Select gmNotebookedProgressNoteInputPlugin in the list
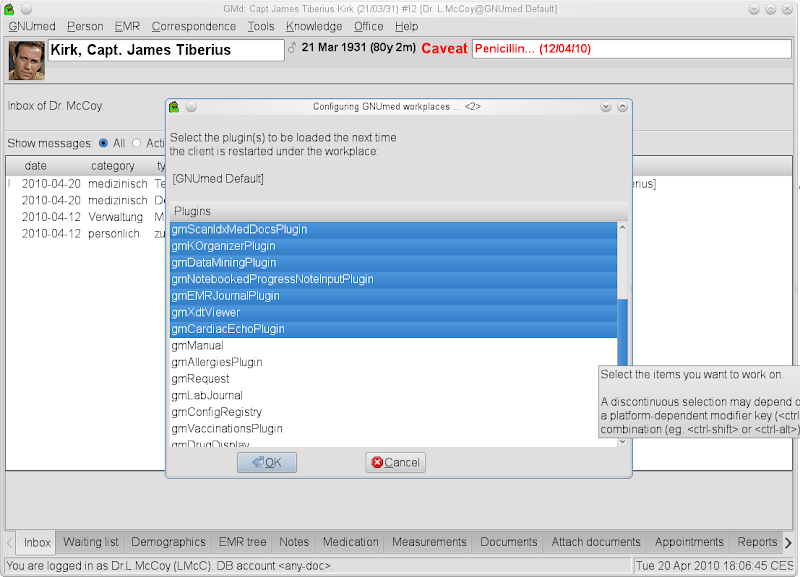Image resolution: width=800 pixels, height=577 pixels. [393, 279]
